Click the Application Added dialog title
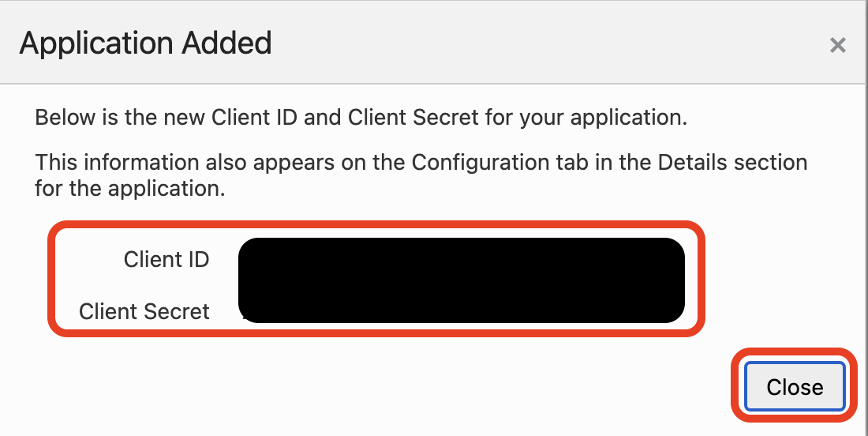The image size is (868, 436). [145, 43]
